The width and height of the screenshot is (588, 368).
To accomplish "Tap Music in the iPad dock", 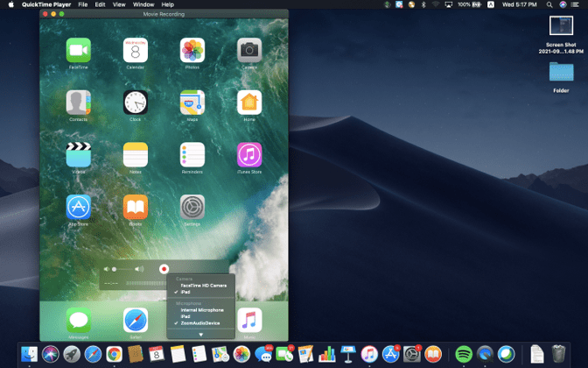I will [249, 320].
